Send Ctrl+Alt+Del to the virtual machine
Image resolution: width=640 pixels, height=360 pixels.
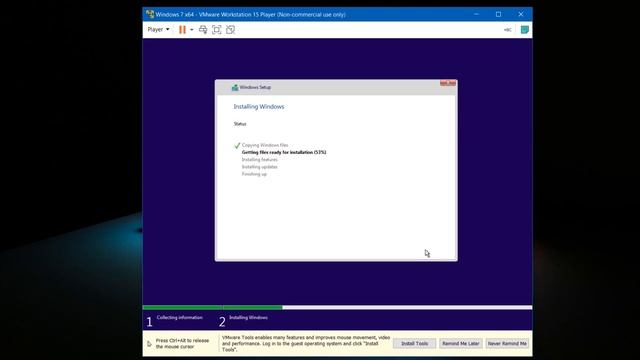point(203,29)
